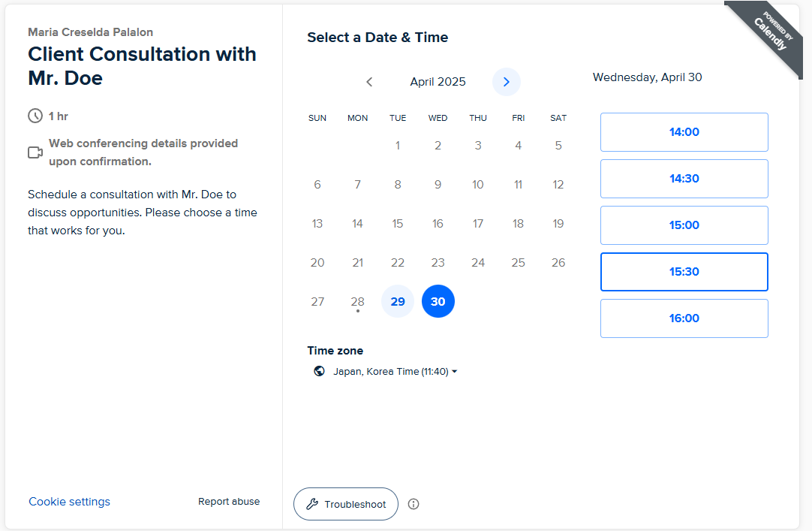Viewport: 812px width, 531px height.
Task: Go to the next month
Action: [507, 82]
